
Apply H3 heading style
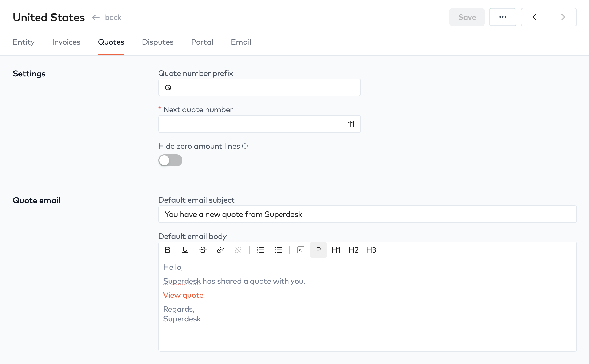[x=371, y=250]
